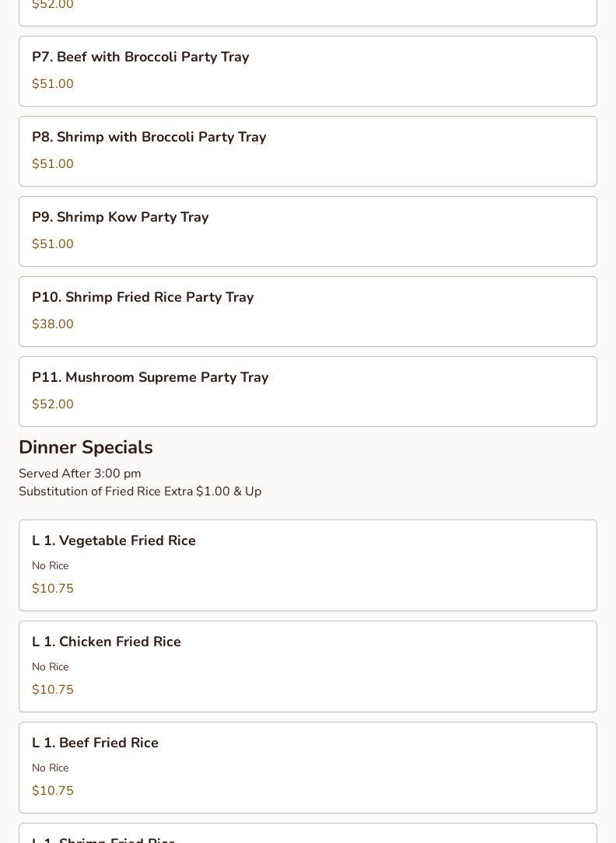
Task: Select P8. Shrimp with Broccoli Party Tray
Action: click(x=149, y=138)
